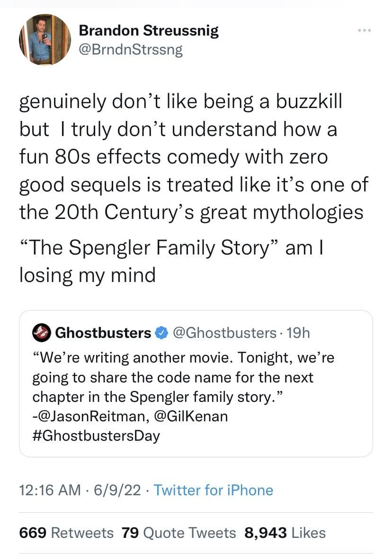The height and width of the screenshot is (554, 392).
Task: Open the Twitter for iPhone source link
Action: click(x=214, y=490)
